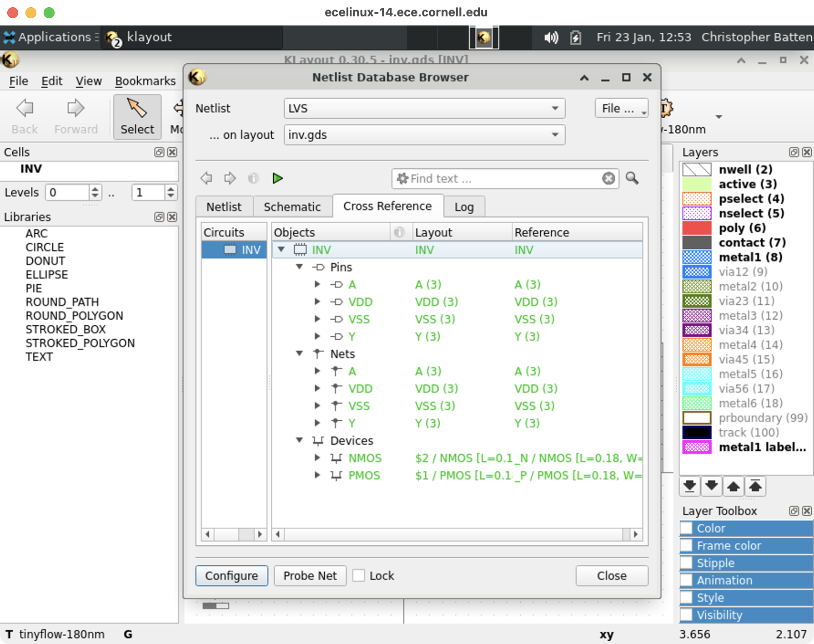Toggle the Stipple toolbox checkbox

(686, 563)
